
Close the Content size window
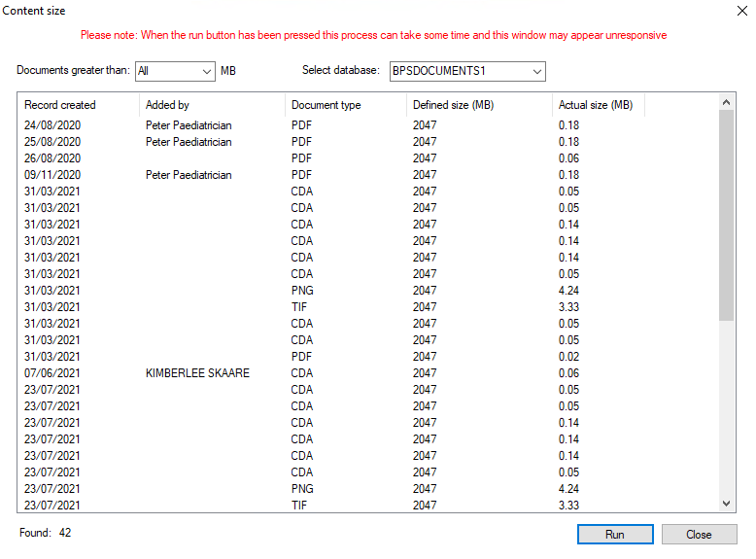742,11
